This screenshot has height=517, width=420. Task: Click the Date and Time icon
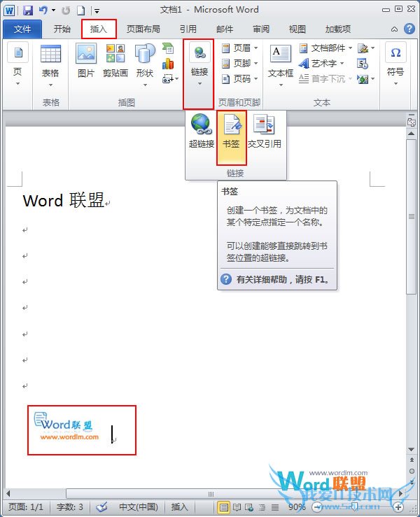pyautogui.click(x=363, y=64)
